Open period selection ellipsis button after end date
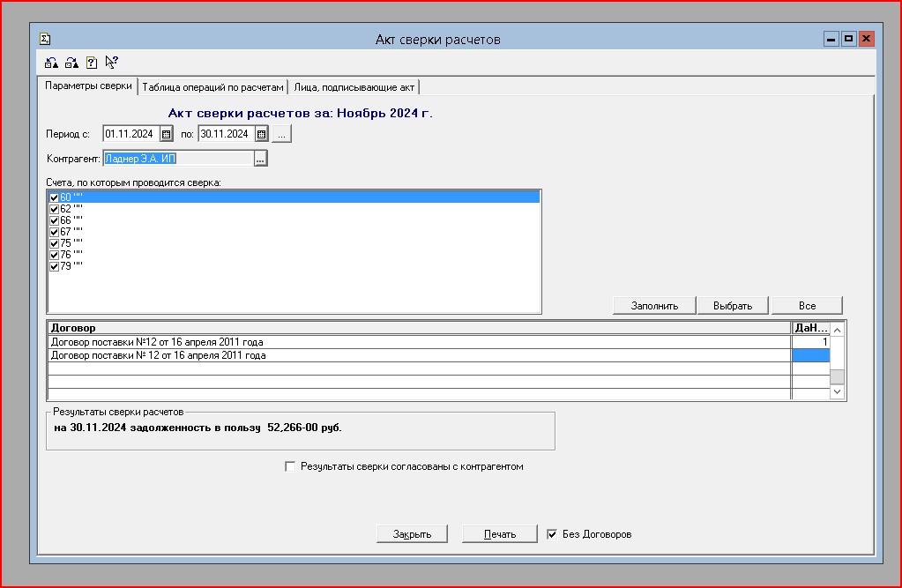 click(281, 134)
